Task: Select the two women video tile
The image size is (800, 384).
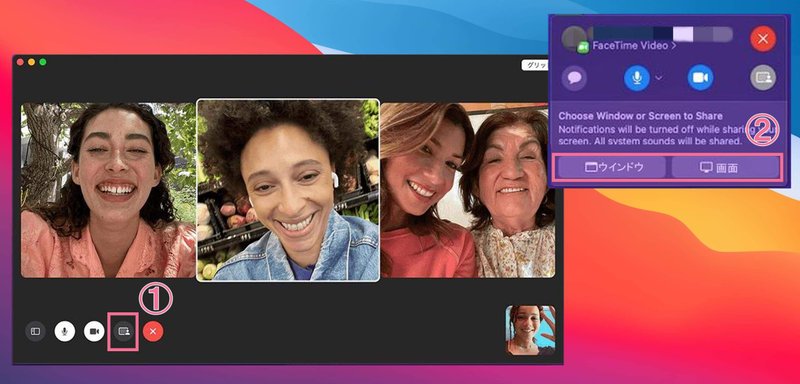Action: pyautogui.click(x=468, y=190)
